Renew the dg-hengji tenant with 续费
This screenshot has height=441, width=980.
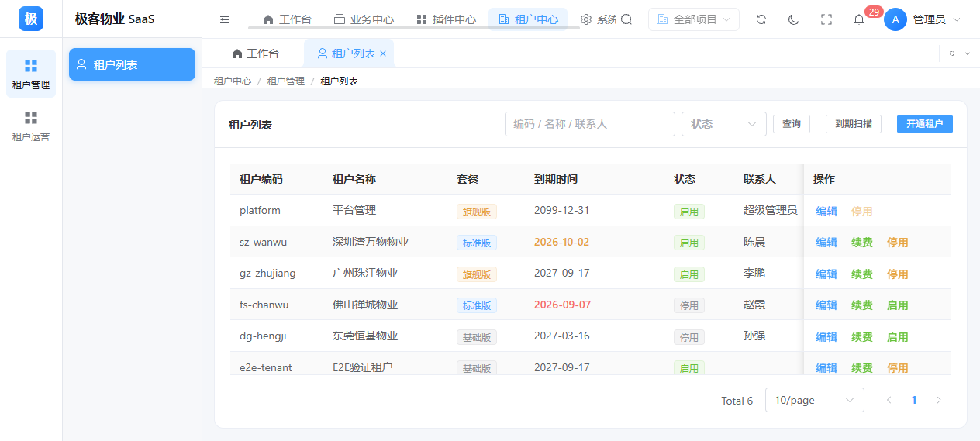(x=862, y=337)
